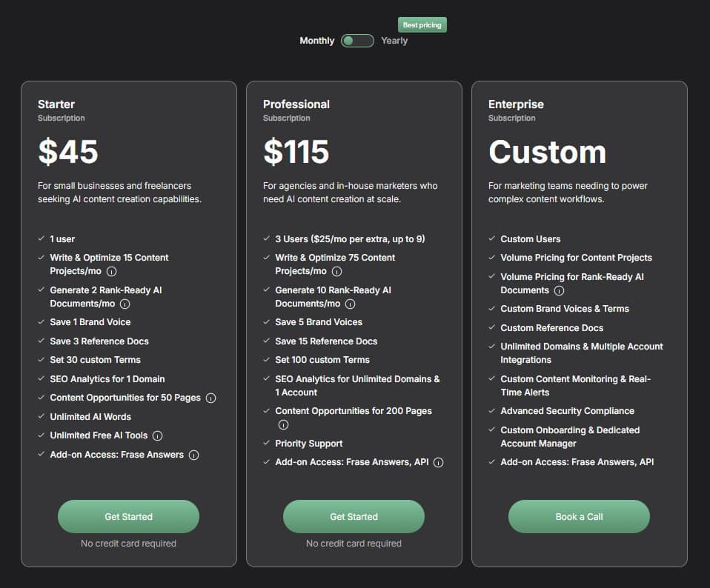710x588 pixels.
Task: Show info icon under Content Opportunities for 200 Pages
Action: pos(283,424)
